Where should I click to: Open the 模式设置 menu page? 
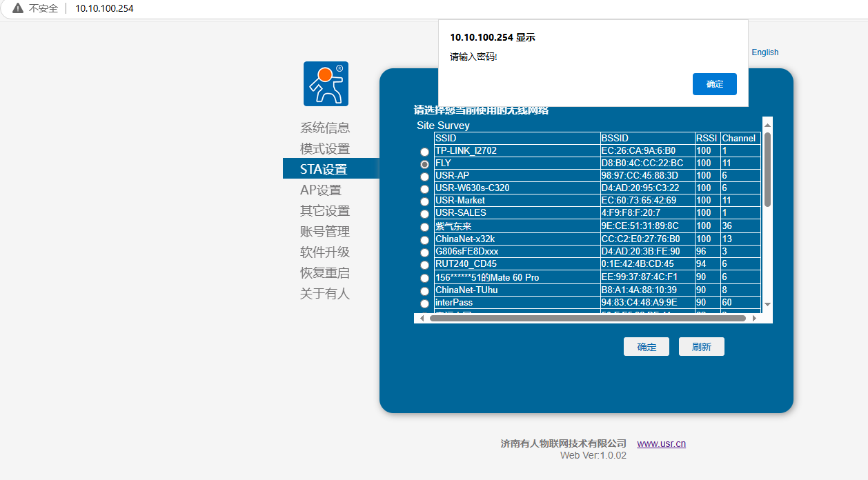coord(325,148)
